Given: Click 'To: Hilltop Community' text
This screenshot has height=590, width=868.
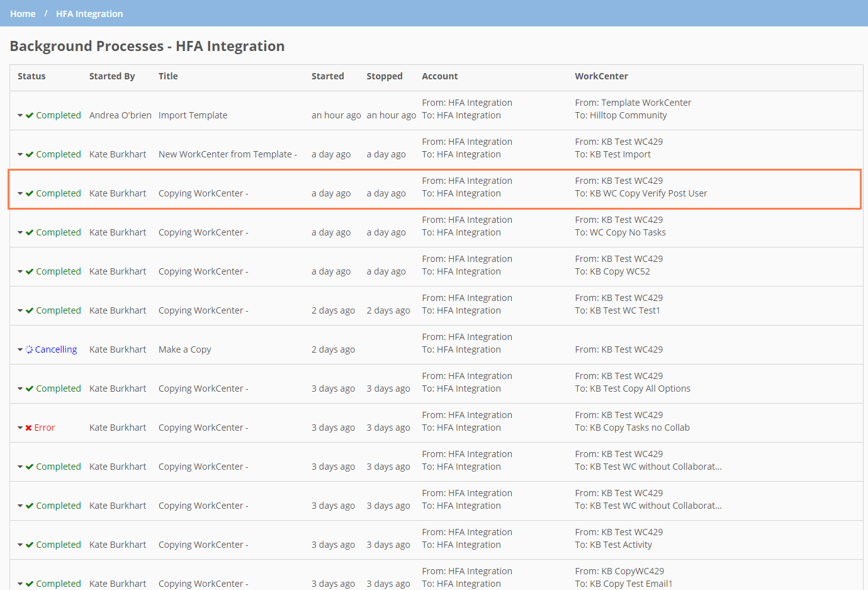Looking at the screenshot, I should click(621, 115).
